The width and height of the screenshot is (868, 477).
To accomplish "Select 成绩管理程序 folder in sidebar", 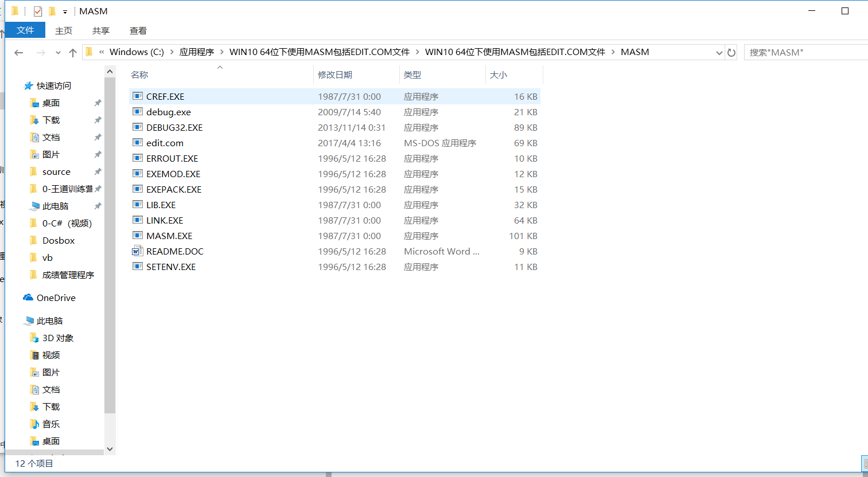I will (x=68, y=275).
